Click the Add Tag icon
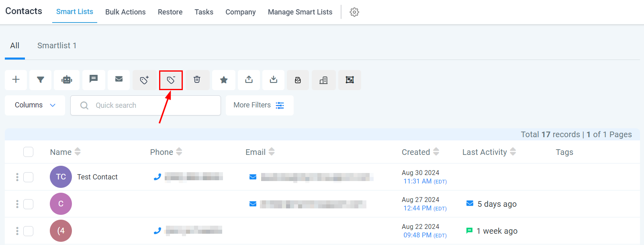Image resolution: width=644 pixels, height=245 pixels. pos(145,80)
